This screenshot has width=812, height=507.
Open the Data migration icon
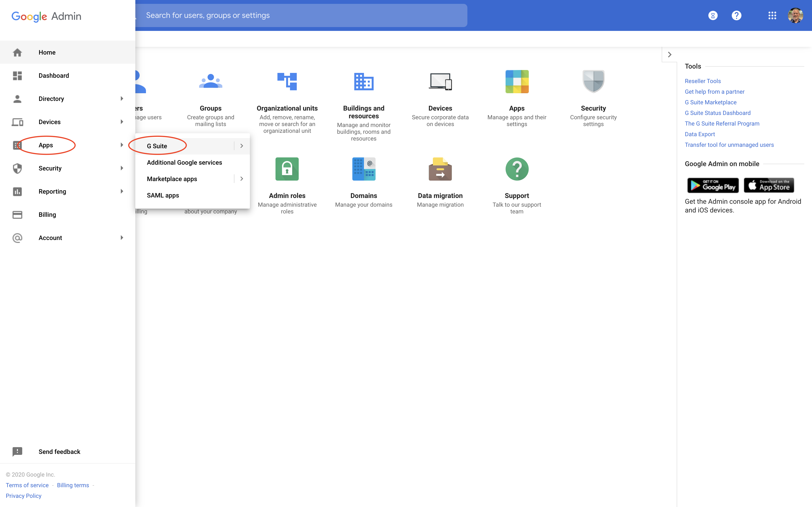(440, 169)
